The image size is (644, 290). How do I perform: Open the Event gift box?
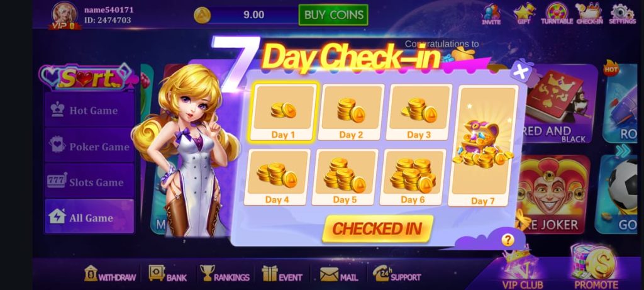(282, 274)
